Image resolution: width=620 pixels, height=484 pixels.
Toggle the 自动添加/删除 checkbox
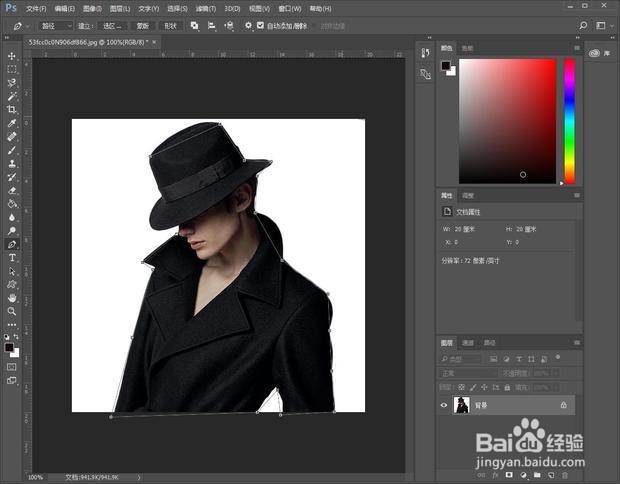261,25
